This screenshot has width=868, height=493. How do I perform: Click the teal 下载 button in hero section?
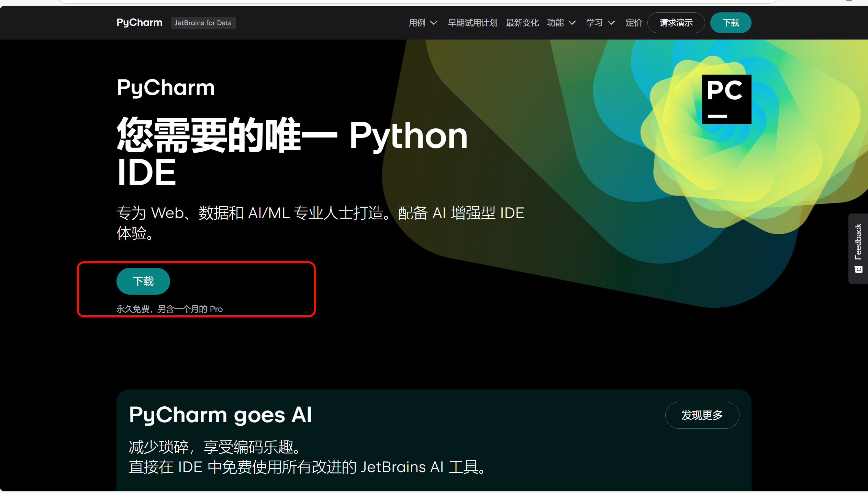click(143, 281)
